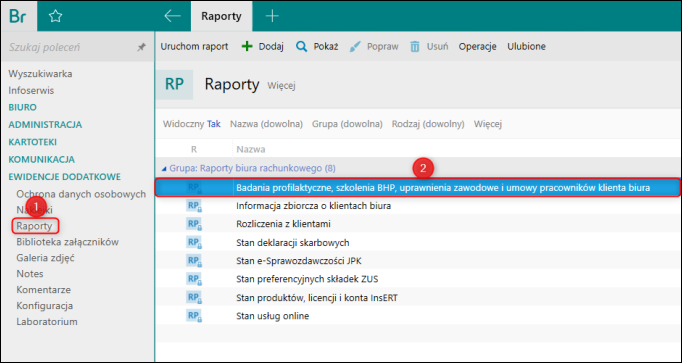This screenshot has height=363, width=682.
Task: Open Wyszukiwarka in sidebar
Action: 40,74
